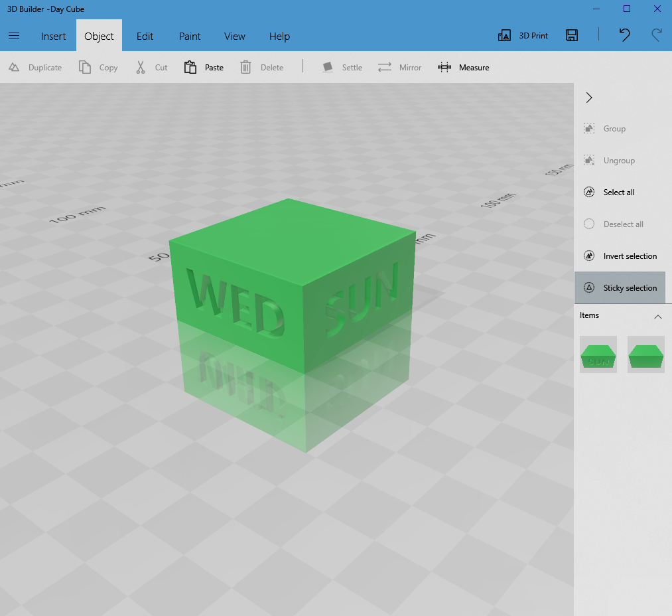Click the Duplicate icon
Viewport: 672px width, 616px height.
coord(14,67)
